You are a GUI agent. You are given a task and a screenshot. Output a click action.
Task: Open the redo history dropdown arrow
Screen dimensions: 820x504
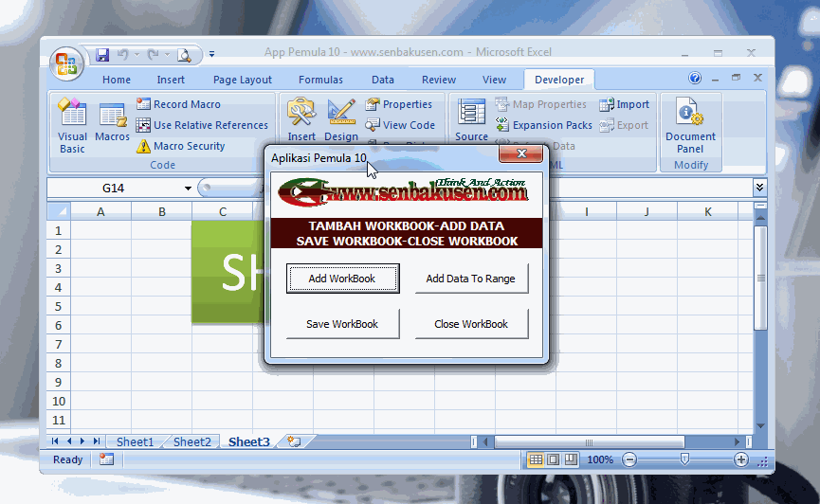(x=168, y=54)
